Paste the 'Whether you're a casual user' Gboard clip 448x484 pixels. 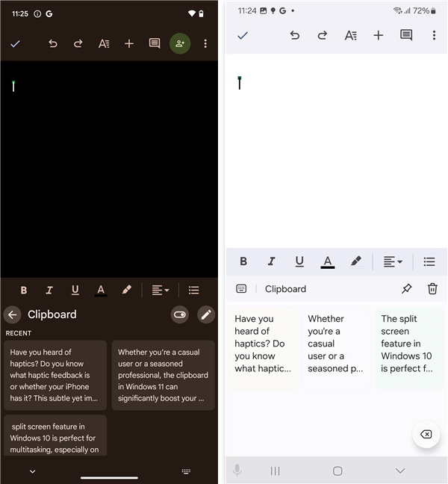(164, 376)
